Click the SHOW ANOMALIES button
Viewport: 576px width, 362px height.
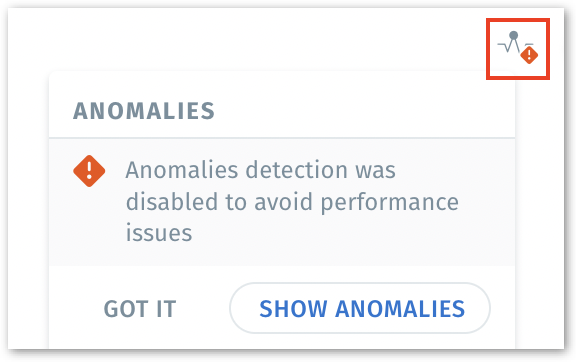360,308
